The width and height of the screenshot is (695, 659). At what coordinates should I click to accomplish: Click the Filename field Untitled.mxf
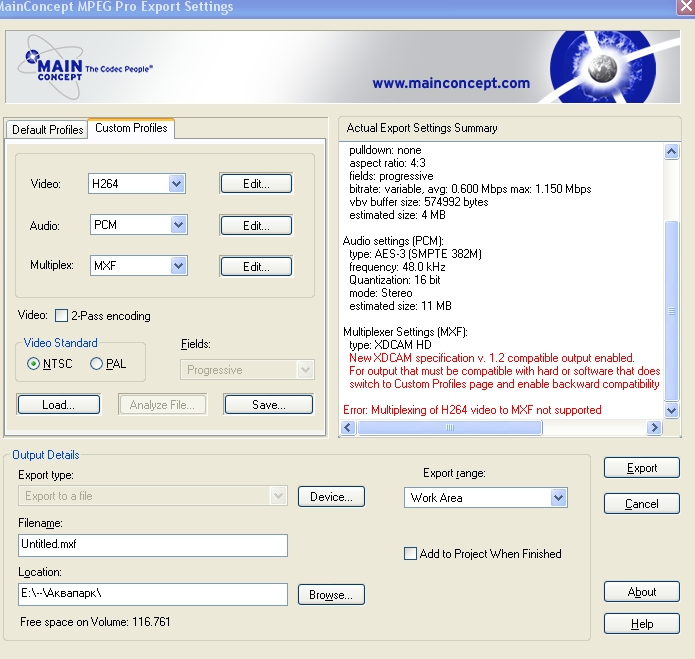pos(153,545)
